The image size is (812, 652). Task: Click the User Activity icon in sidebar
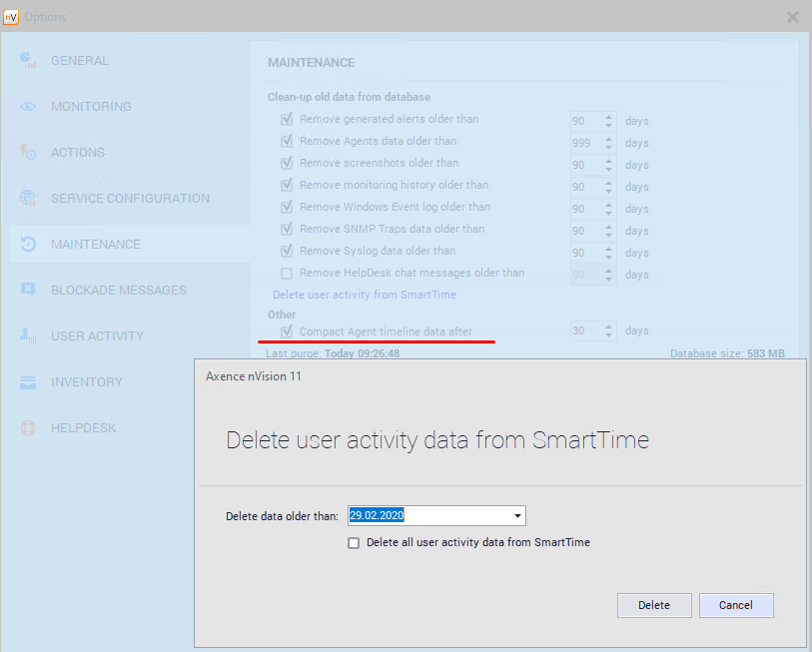tap(28, 336)
